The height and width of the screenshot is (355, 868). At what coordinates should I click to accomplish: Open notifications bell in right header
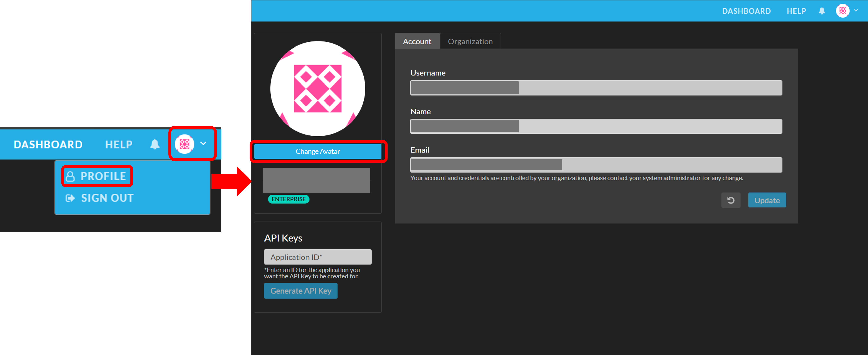click(822, 11)
